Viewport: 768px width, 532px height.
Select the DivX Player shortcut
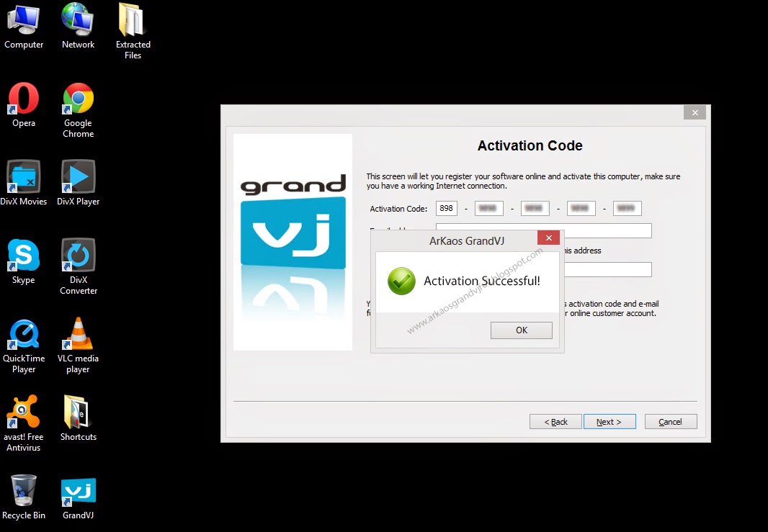78,183
